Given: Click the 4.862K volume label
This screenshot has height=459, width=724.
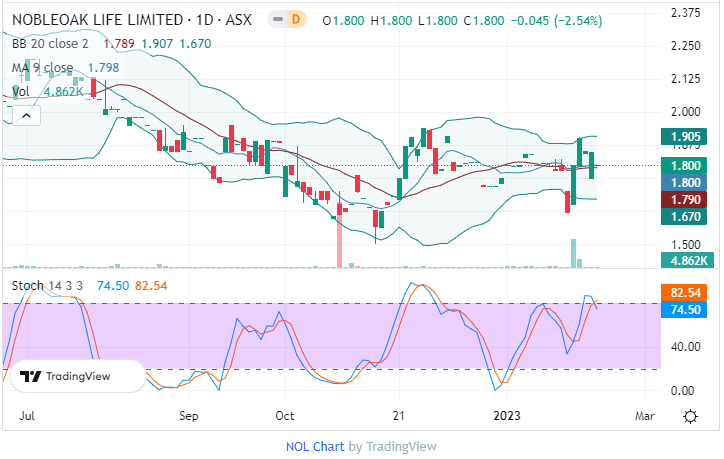Looking at the screenshot, I should tap(685, 261).
